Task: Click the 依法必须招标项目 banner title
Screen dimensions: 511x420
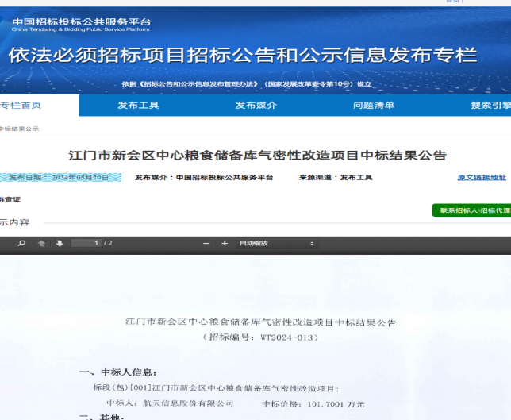Action: click(x=243, y=56)
